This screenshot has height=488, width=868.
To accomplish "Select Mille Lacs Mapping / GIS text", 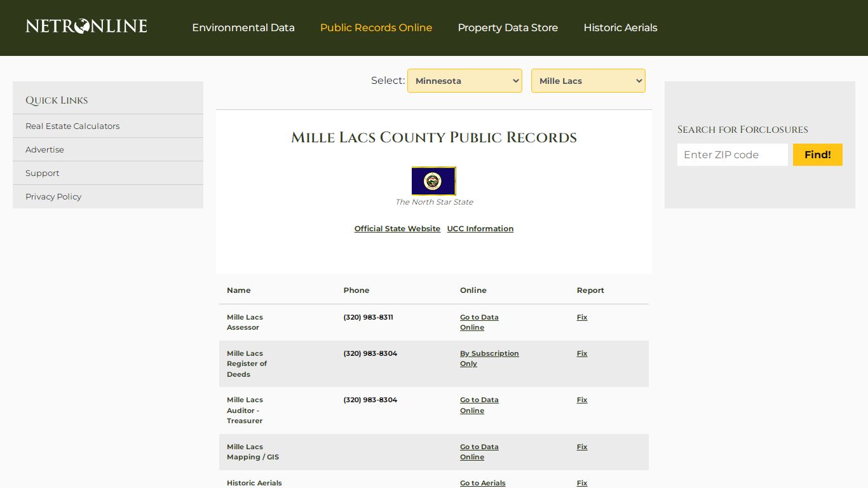I will (x=253, y=452).
